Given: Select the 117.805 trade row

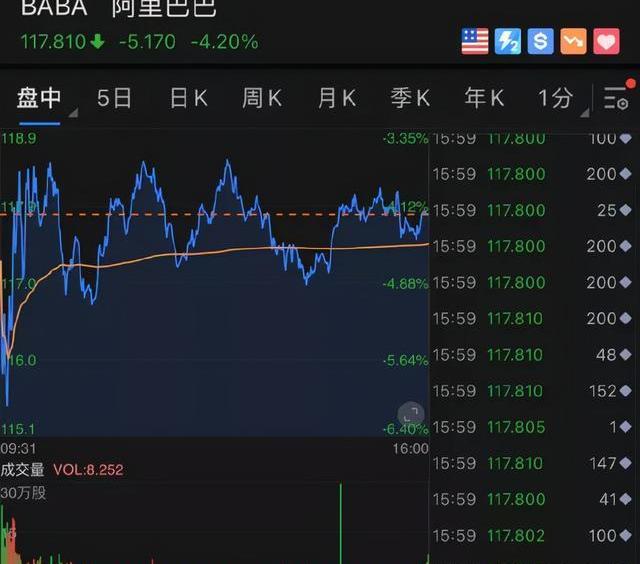Looking at the screenshot, I should coord(532,427).
